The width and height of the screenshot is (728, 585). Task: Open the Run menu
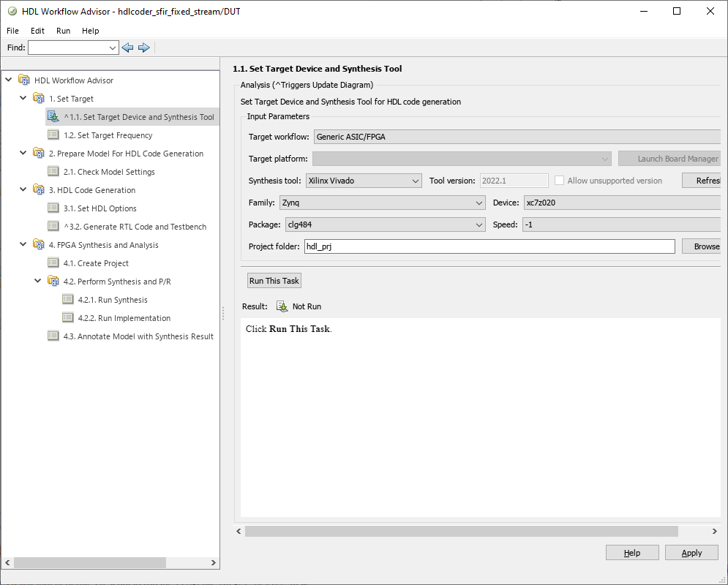(63, 31)
